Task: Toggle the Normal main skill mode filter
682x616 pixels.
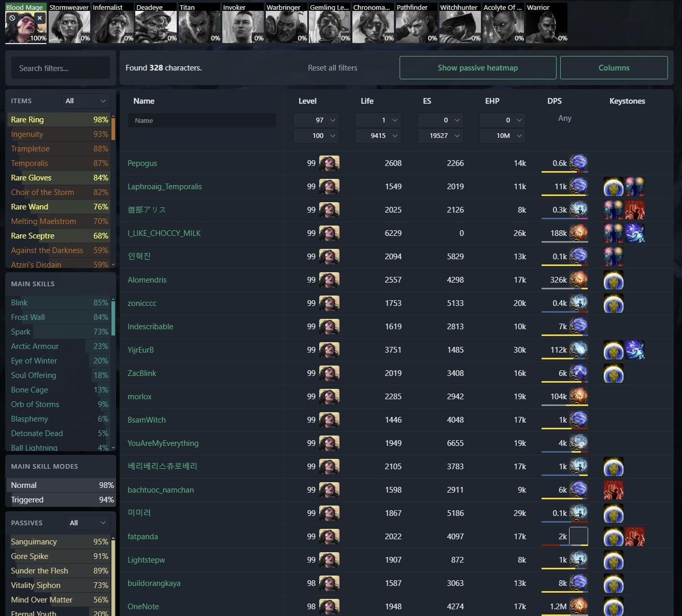Action: tap(61, 485)
